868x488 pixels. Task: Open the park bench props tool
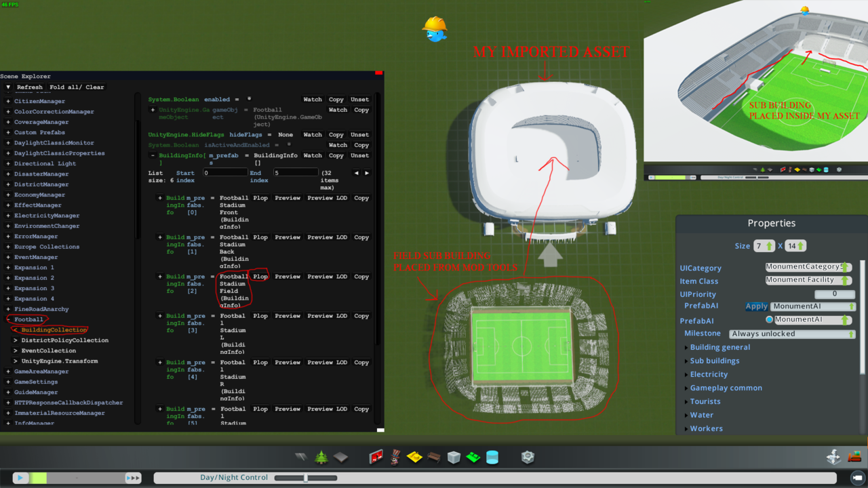pos(434,457)
